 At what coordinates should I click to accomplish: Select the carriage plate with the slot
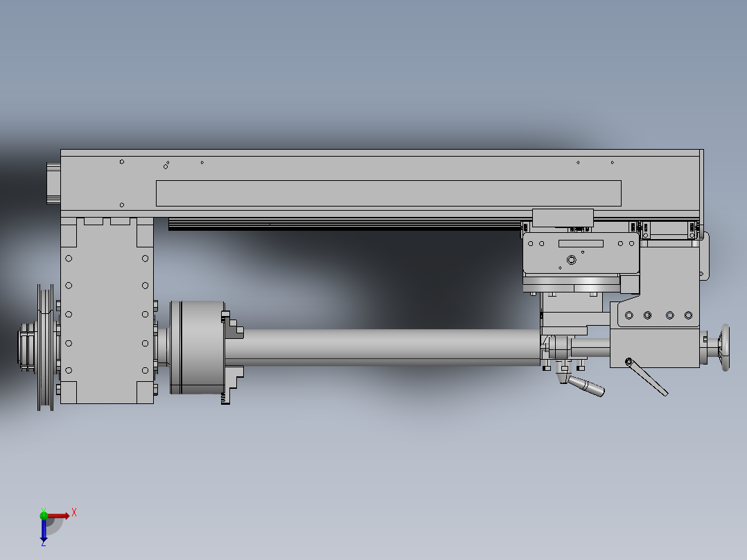[581, 253]
